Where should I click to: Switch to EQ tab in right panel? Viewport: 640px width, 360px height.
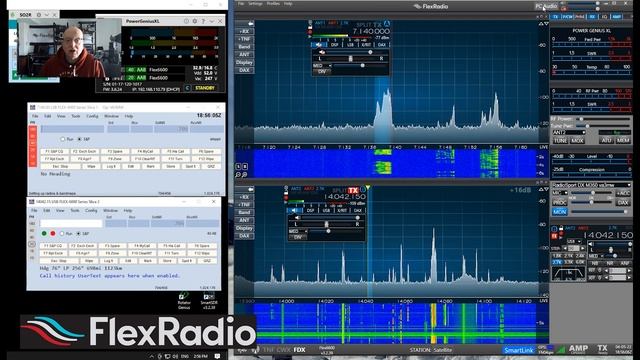click(604, 17)
